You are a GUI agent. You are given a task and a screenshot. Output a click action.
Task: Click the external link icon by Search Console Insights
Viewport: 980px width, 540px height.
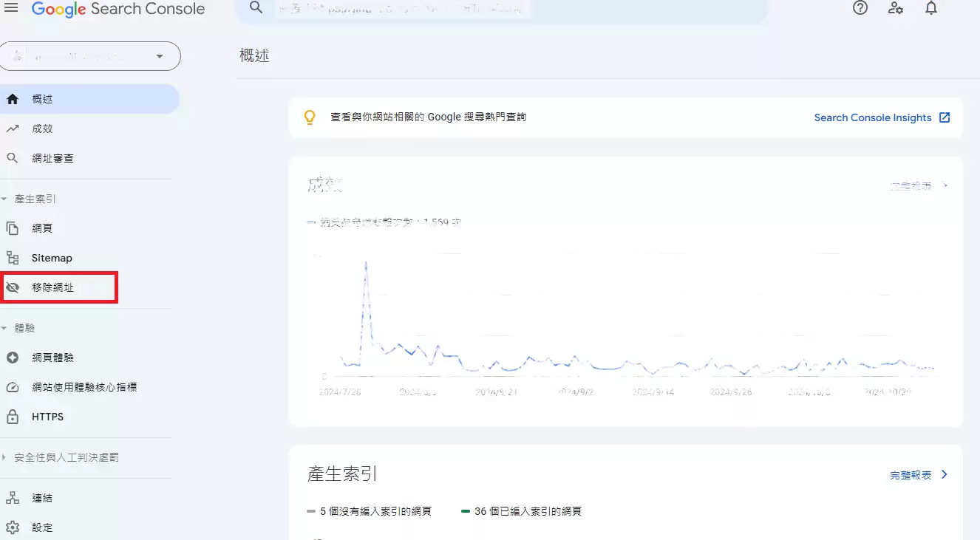coord(945,117)
